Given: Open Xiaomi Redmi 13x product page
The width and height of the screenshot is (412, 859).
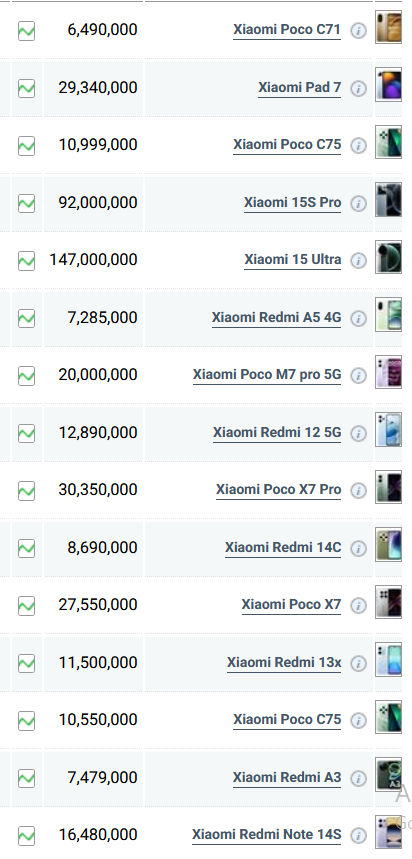Looking at the screenshot, I should (284, 663).
